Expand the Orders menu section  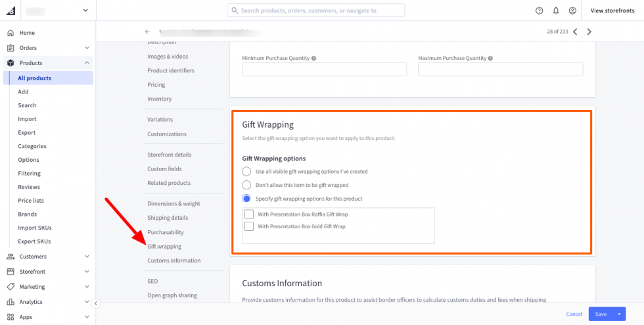[x=87, y=48]
